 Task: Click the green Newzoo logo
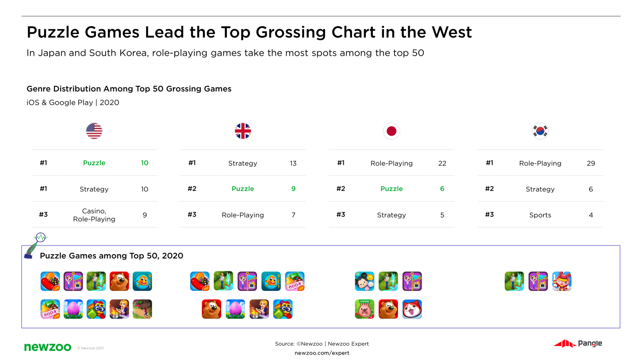(x=47, y=347)
